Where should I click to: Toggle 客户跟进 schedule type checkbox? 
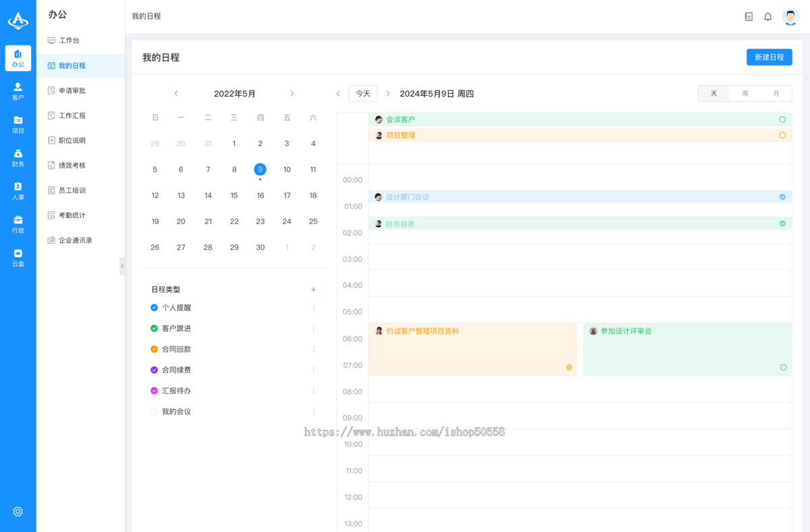tap(154, 329)
